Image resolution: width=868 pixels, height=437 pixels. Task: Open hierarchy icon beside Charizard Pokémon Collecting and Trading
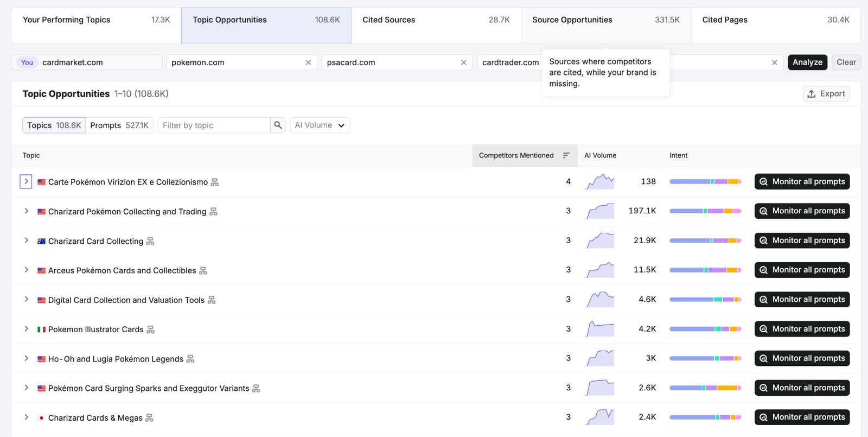tap(214, 212)
